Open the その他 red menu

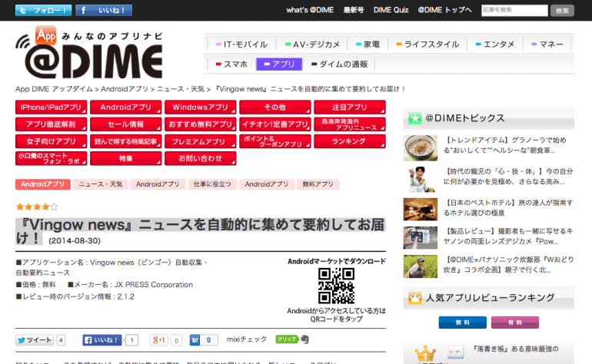(275, 107)
